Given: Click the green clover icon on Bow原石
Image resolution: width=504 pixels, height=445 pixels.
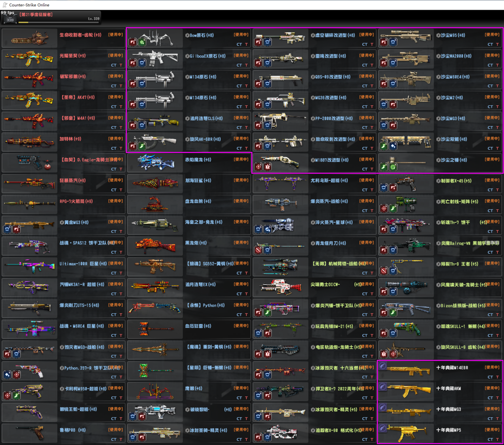Looking at the screenshot, I should [x=142, y=42].
